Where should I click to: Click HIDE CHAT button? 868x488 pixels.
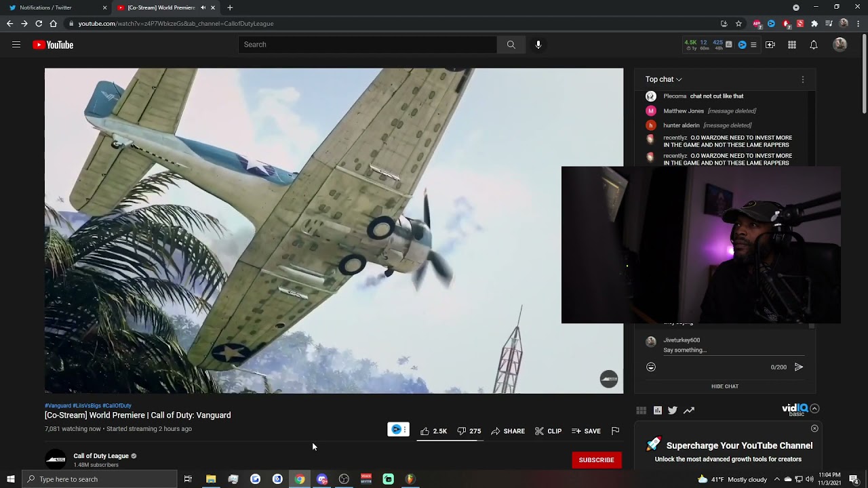point(725,386)
